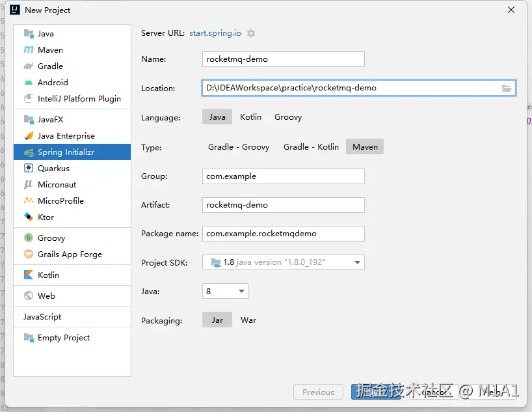Select MicroProfile label in the sidebar
This screenshot has width=532, height=412.
tap(60, 200)
